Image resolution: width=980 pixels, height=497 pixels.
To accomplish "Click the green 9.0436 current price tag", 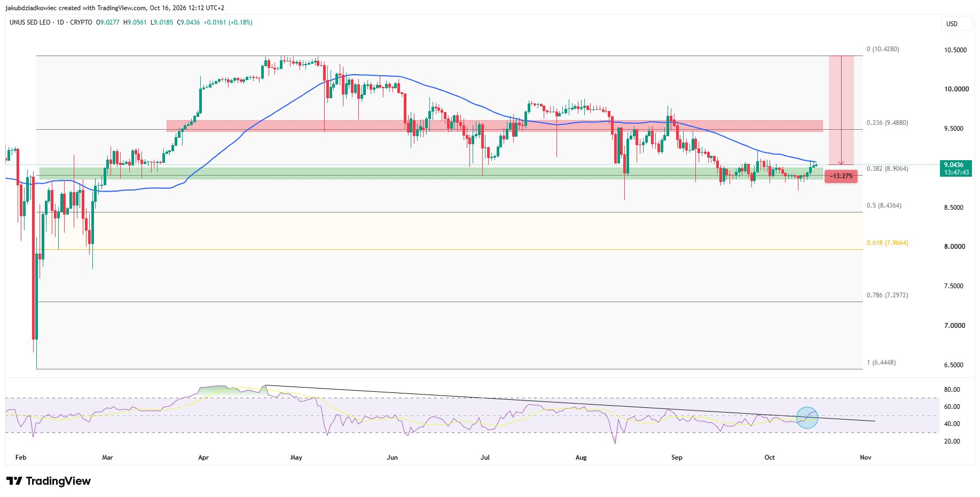I will [x=956, y=169].
